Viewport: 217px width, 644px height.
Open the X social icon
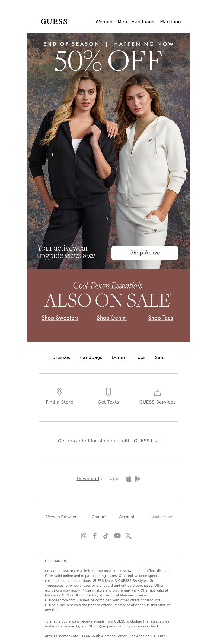click(x=129, y=535)
